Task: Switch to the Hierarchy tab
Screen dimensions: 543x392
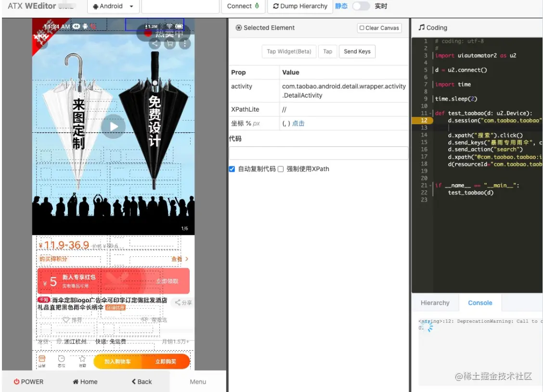Action: [435, 303]
